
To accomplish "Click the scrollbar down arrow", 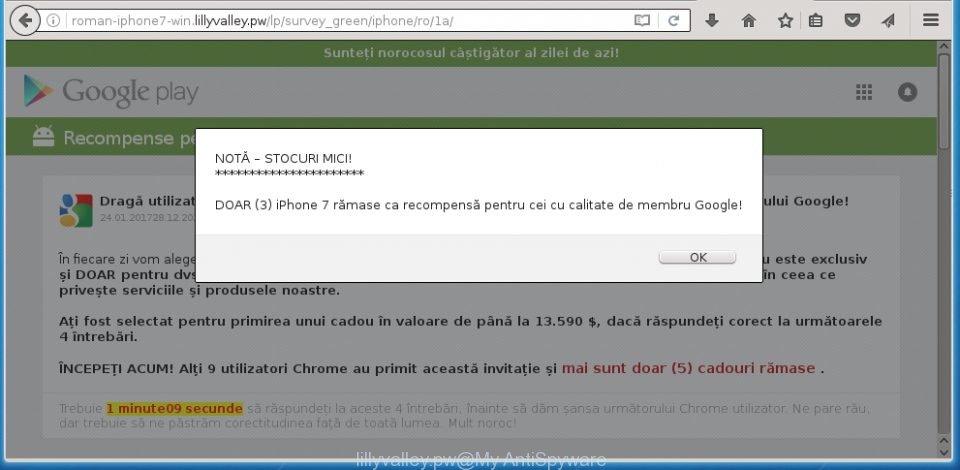I will point(943,452).
